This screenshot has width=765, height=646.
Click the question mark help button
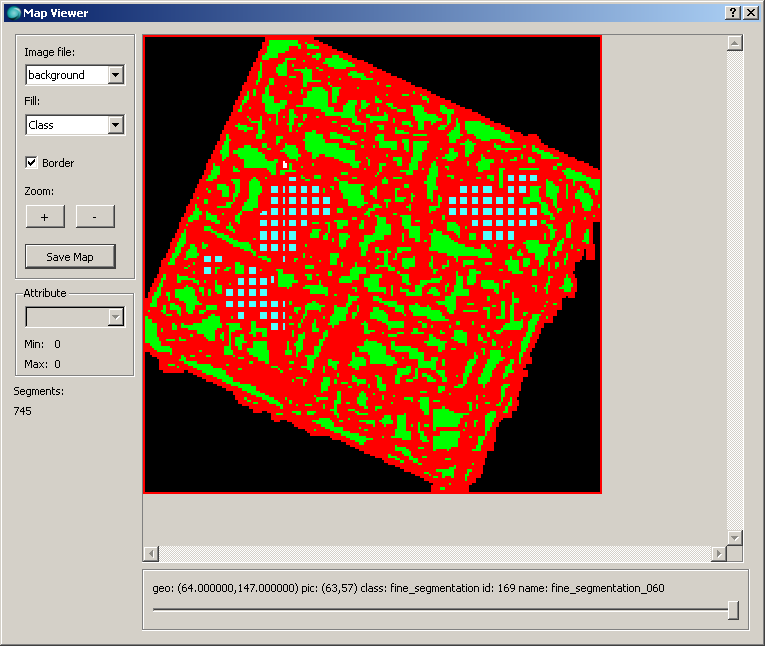pyautogui.click(x=733, y=12)
